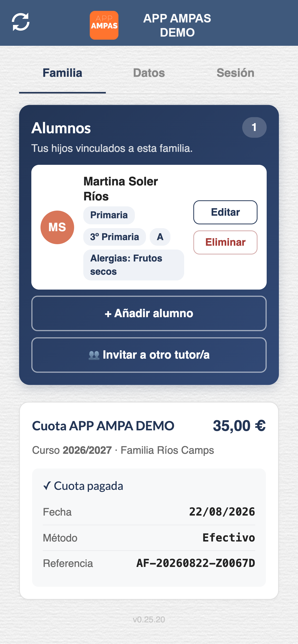Click the 3º Primaria grade tag
Screen dimensions: 298x644
point(115,237)
